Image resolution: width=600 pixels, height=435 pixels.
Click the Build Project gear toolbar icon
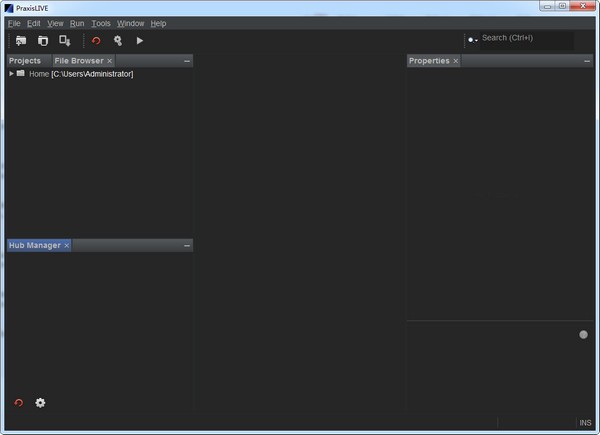[118, 41]
